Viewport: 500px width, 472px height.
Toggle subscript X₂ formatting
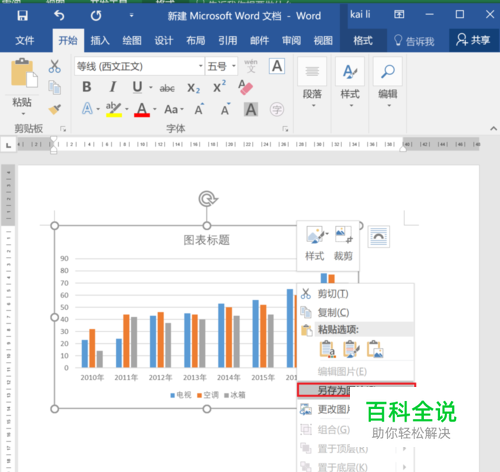pos(193,88)
